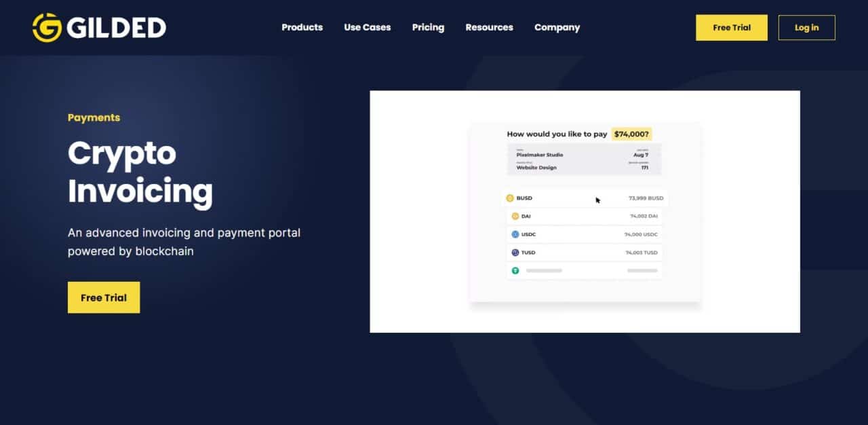
Task: Select the TUSD payment option row
Action: [x=584, y=253]
